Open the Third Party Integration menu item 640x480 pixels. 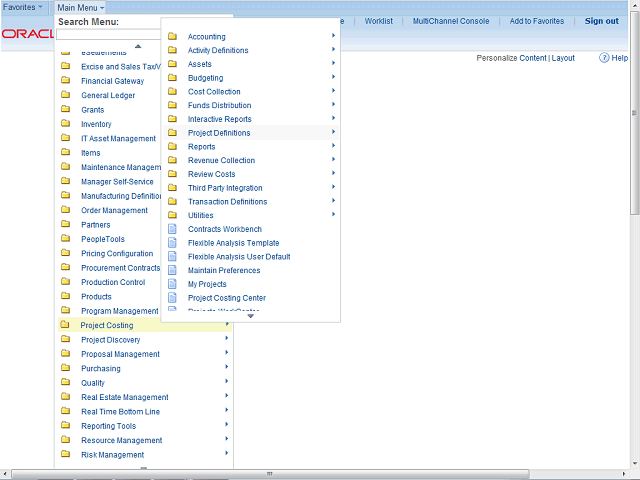225,188
